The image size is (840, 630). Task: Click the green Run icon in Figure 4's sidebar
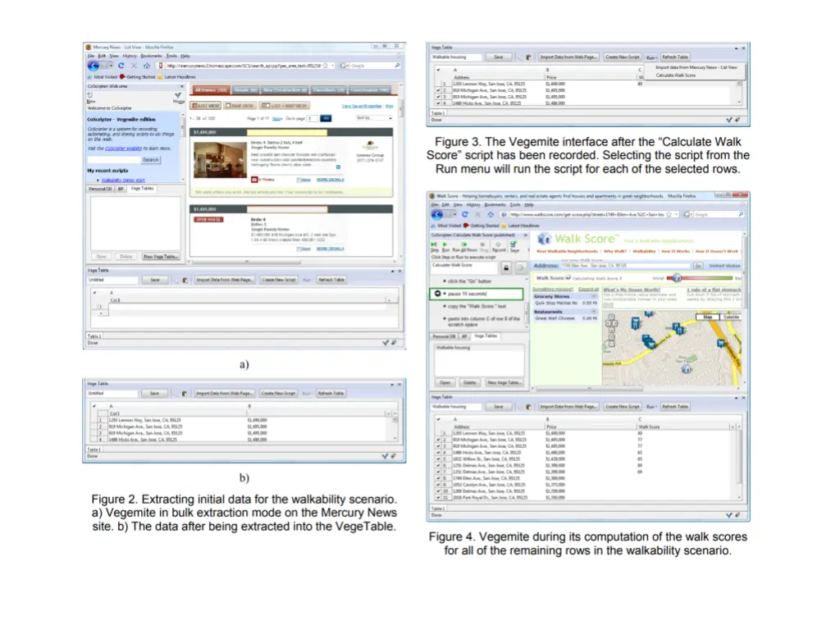pyautogui.click(x=445, y=244)
